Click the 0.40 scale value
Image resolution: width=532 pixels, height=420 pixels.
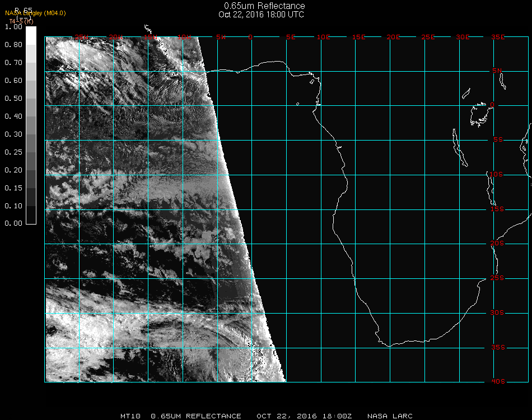13,116
